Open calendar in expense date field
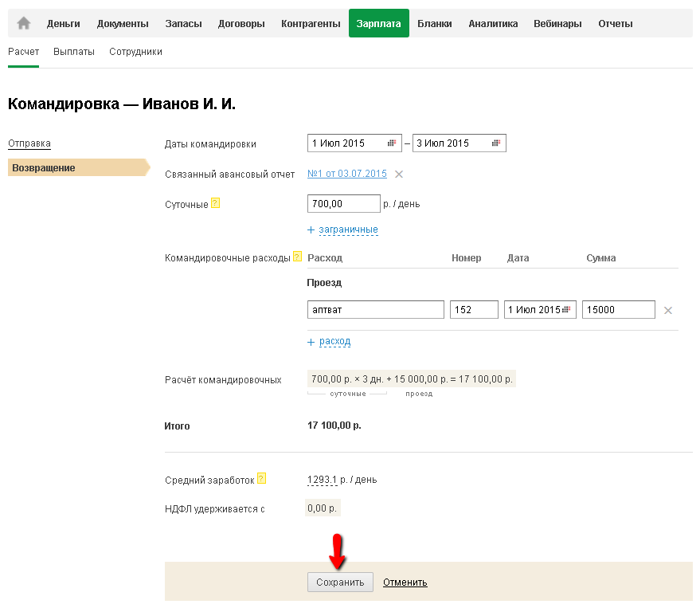The height and width of the screenshot is (608, 700). [x=569, y=310]
